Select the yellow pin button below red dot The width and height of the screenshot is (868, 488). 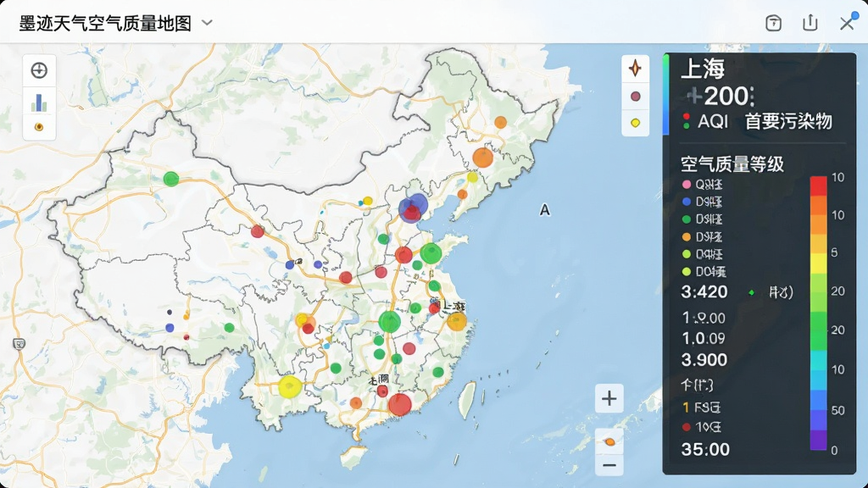tap(636, 122)
